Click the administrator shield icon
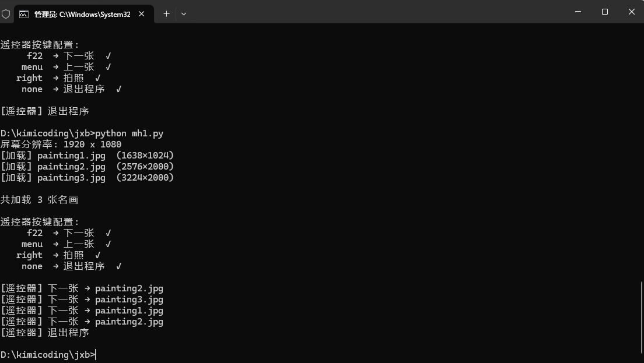This screenshot has width=644, height=363. pyautogui.click(x=6, y=14)
